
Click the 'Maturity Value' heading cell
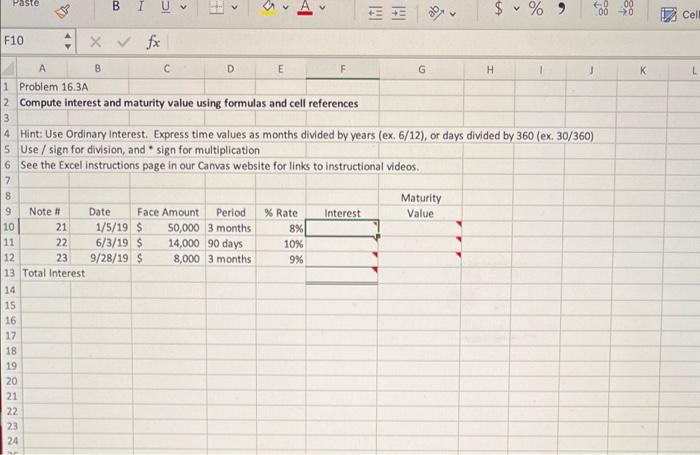pos(421,205)
